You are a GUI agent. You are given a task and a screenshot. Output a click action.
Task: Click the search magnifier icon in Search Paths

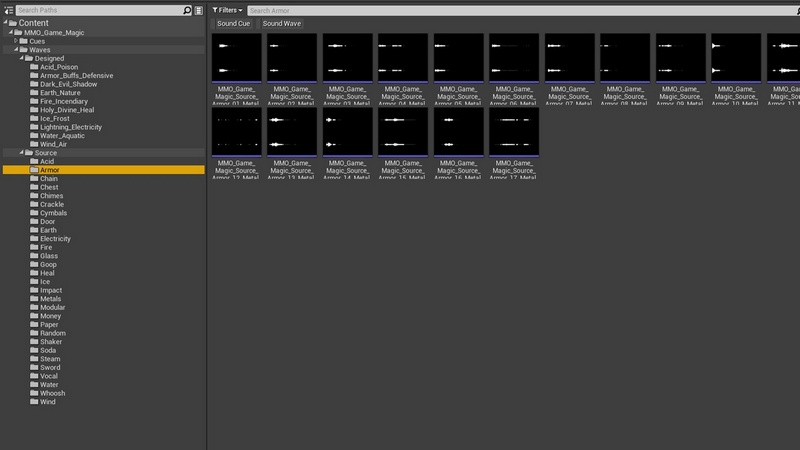click(x=187, y=10)
